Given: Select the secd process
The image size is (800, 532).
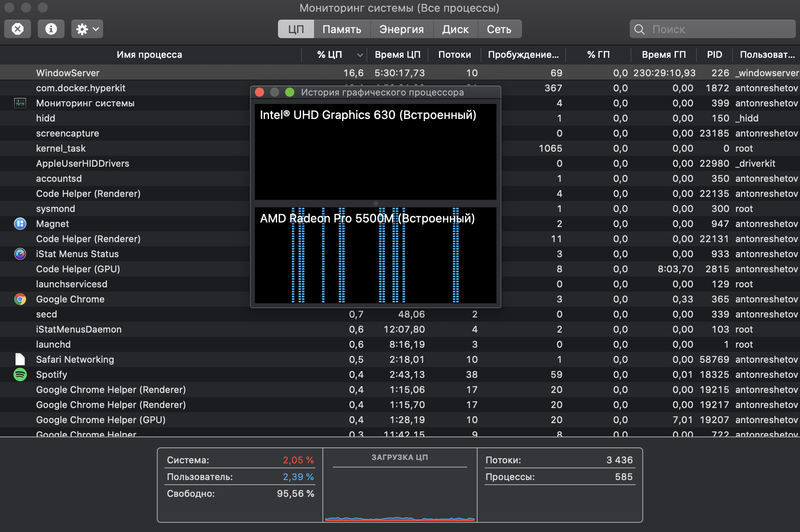Looking at the screenshot, I should click(x=47, y=314).
